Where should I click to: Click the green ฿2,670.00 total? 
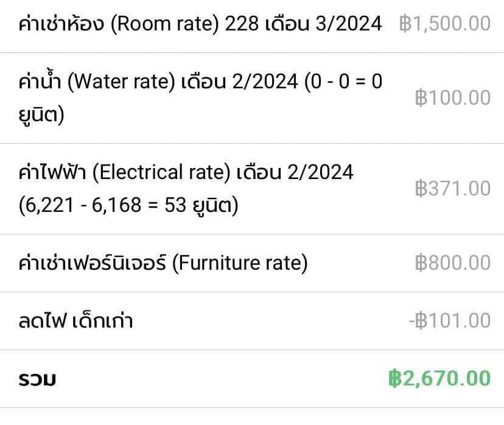click(439, 378)
